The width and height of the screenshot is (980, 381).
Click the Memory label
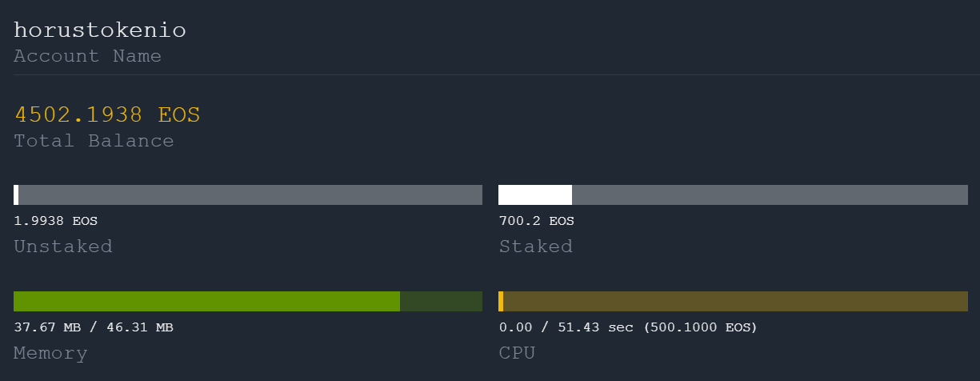(x=50, y=353)
